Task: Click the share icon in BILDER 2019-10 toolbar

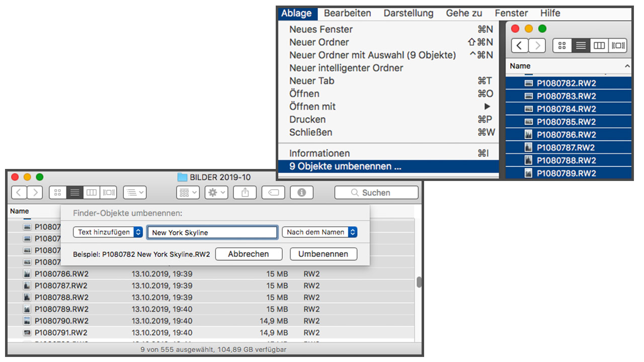Action: [245, 193]
